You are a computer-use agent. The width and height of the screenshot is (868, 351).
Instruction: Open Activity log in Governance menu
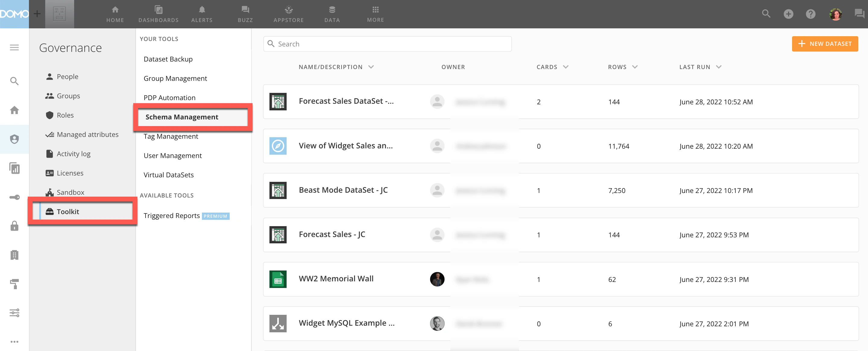68,153
